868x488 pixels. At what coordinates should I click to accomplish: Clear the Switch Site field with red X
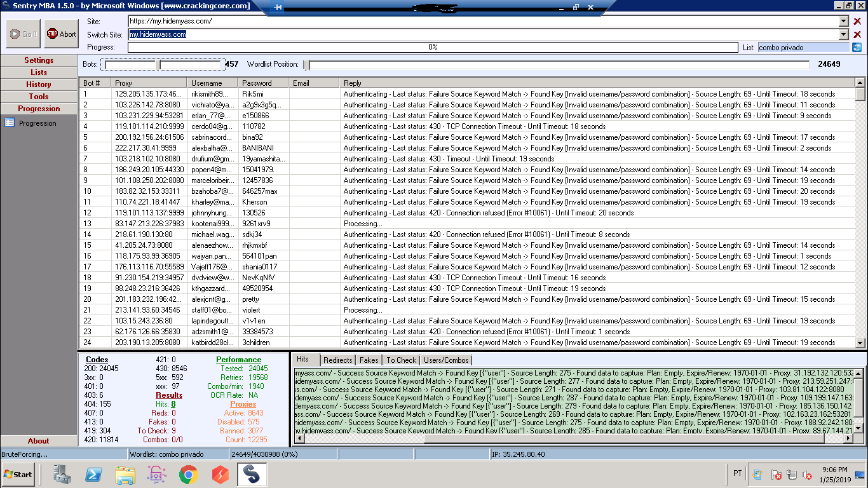(857, 34)
